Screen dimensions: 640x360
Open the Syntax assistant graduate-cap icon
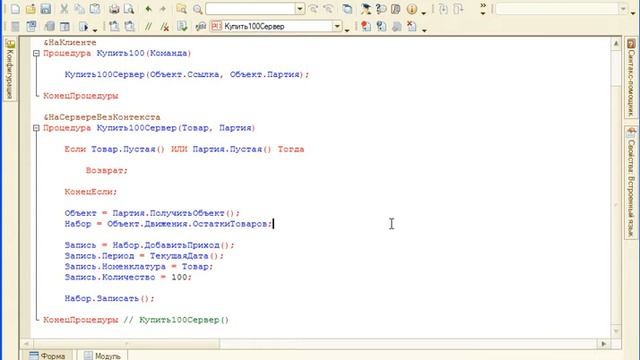point(366,9)
